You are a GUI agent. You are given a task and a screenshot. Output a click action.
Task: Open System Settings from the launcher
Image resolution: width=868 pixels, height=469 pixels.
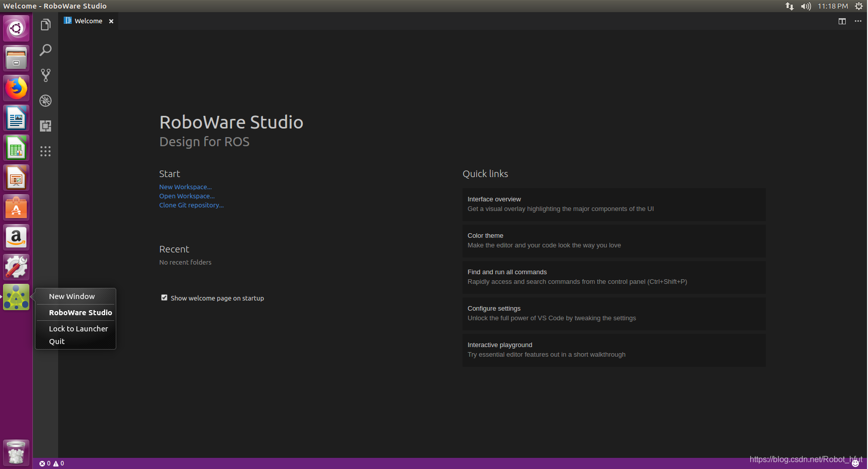click(x=16, y=267)
